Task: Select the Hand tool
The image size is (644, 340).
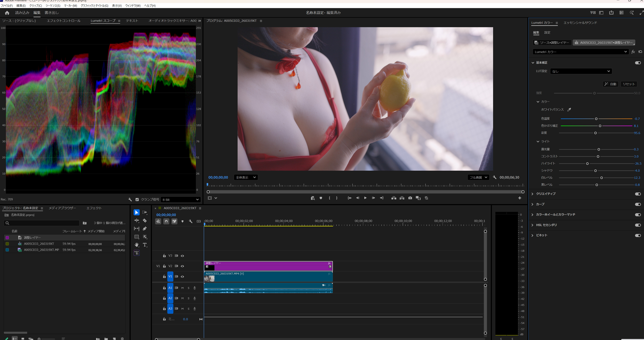Action: (137, 245)
